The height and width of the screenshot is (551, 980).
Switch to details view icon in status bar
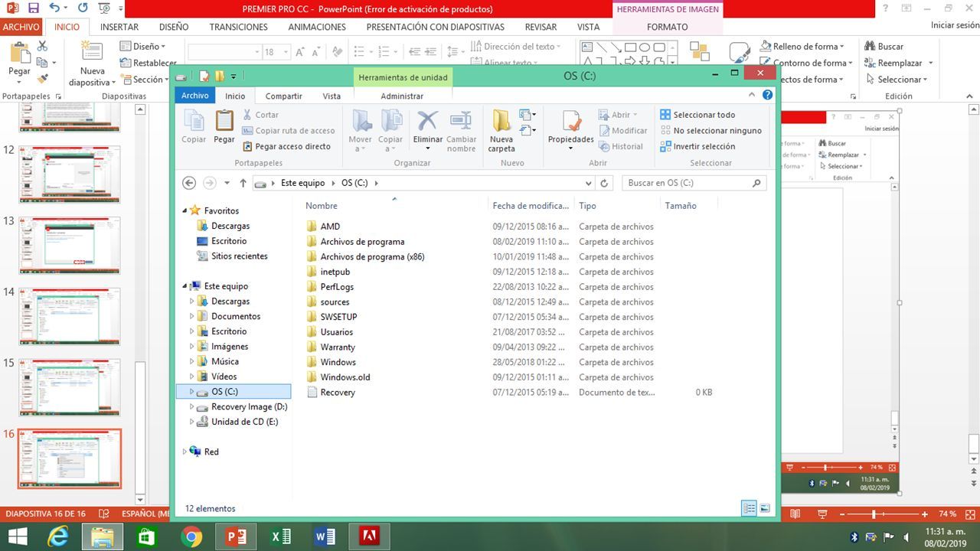coord(749,508)
